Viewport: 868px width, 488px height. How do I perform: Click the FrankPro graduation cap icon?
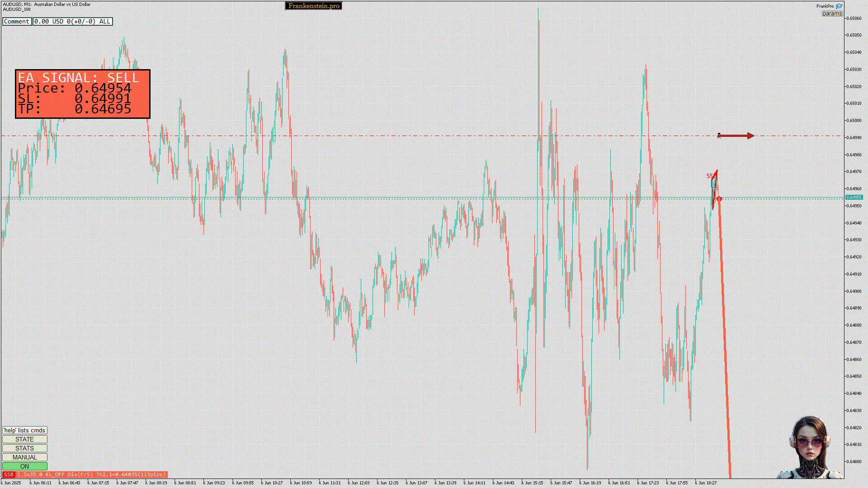pyautogui.click(x=839, y=6)
